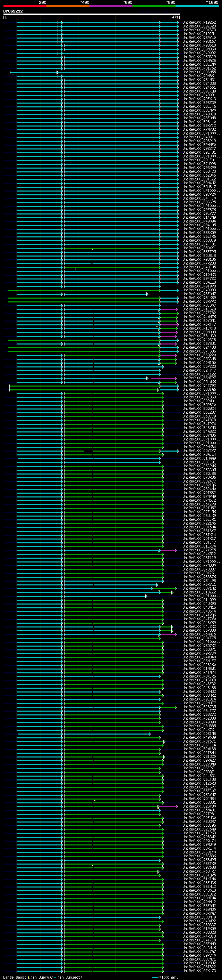Viewport: 222px width, 980px height.
Task: Select label UniRef100_A6RTT7
Action: coord(199,324)
